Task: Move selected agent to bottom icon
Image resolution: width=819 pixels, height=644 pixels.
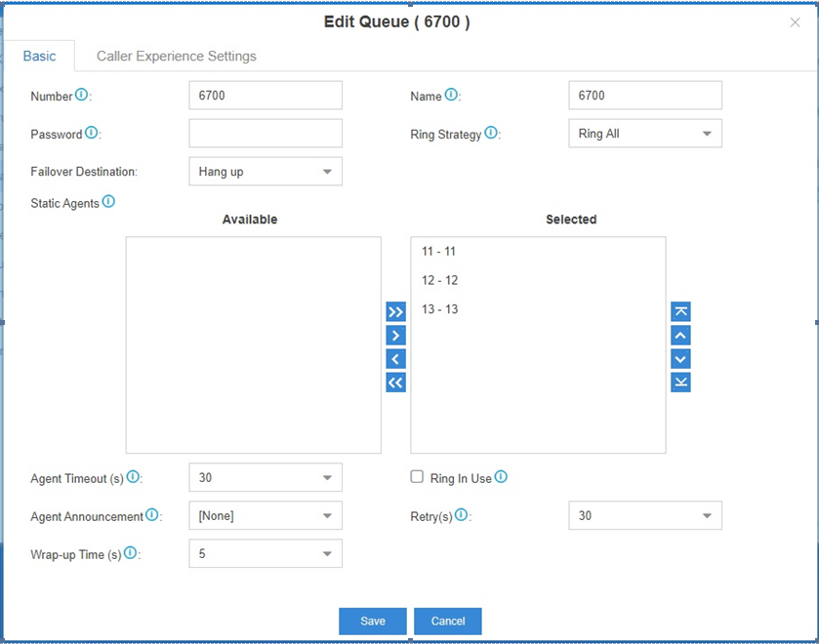Action: 680,382
